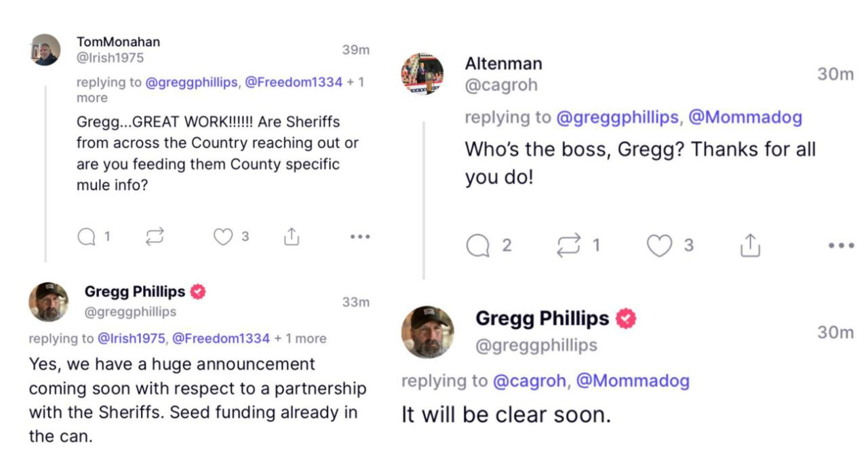Like TomMonahan's post with heart icon
Image resolution: width=868 pixels, height=470 pixels.
coord(223,237)
